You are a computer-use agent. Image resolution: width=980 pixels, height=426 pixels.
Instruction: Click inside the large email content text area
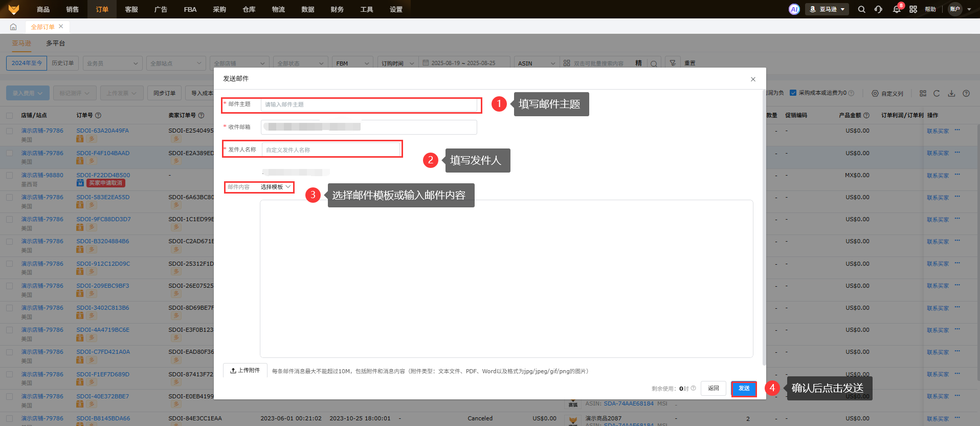point(506,279)
